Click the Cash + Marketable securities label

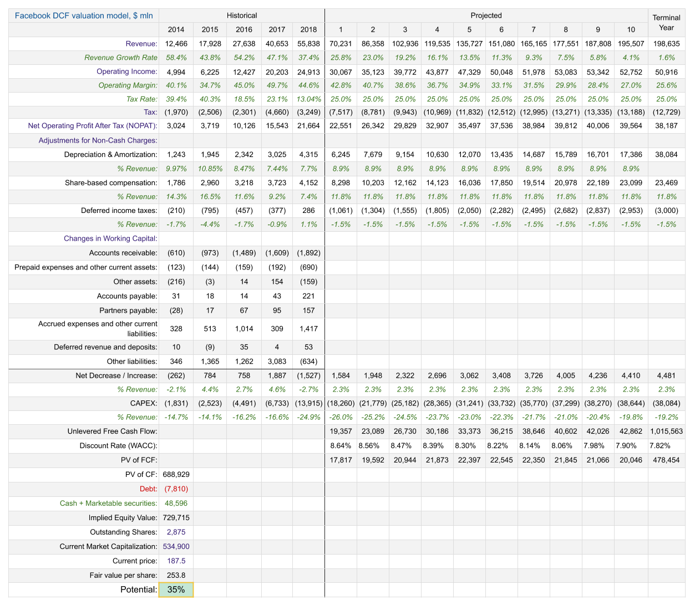tap(109, 503)
